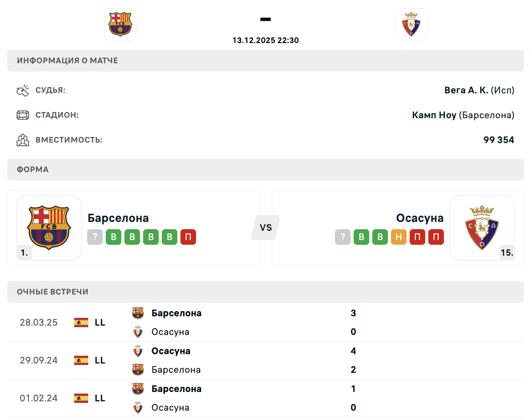Click the referee whistle icon
The image size is (531, 420).
pyautogui.click(x=23, y=91)
